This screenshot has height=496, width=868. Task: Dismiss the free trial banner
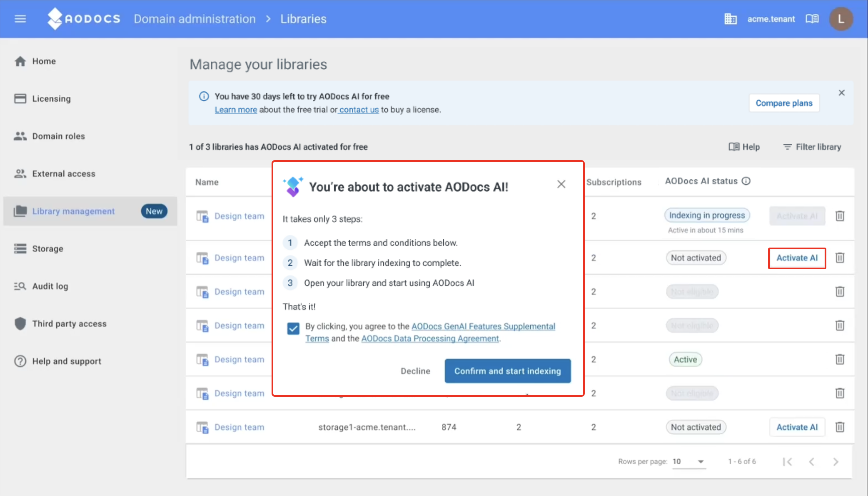pyautogui.click(x=841, y=93)
